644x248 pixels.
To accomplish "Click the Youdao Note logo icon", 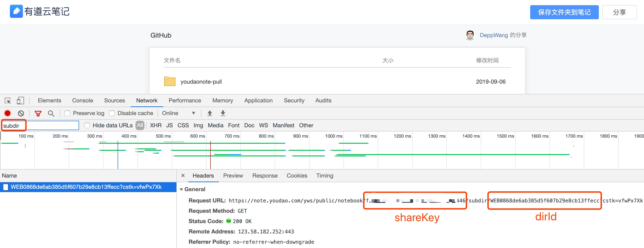I will [x=16, y=11].
